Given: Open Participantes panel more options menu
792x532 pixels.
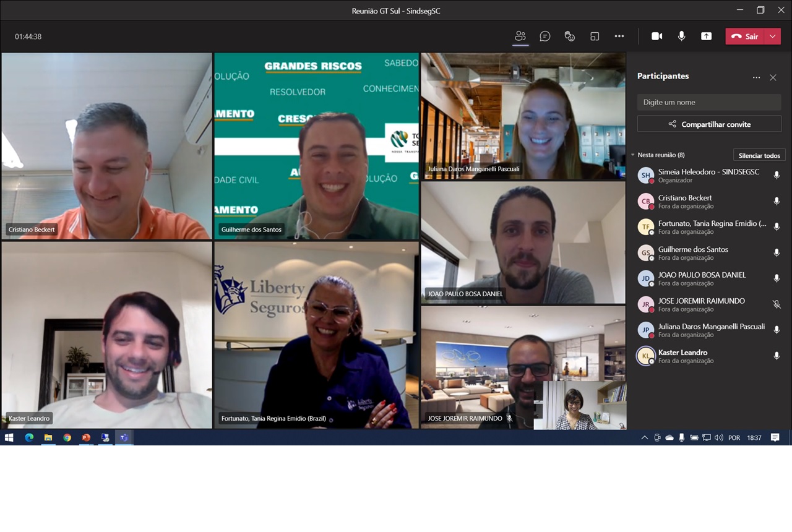Looking at the screenshot, I should 756,77.
